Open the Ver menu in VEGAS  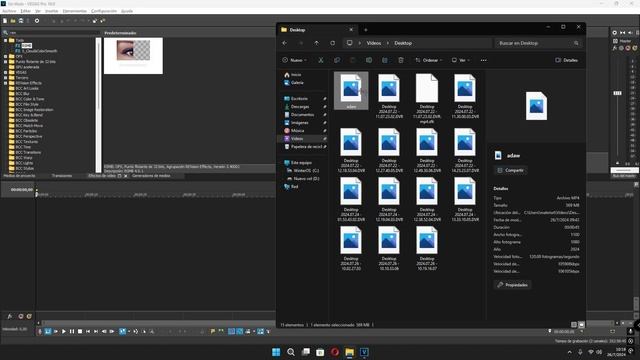point(38,11)
